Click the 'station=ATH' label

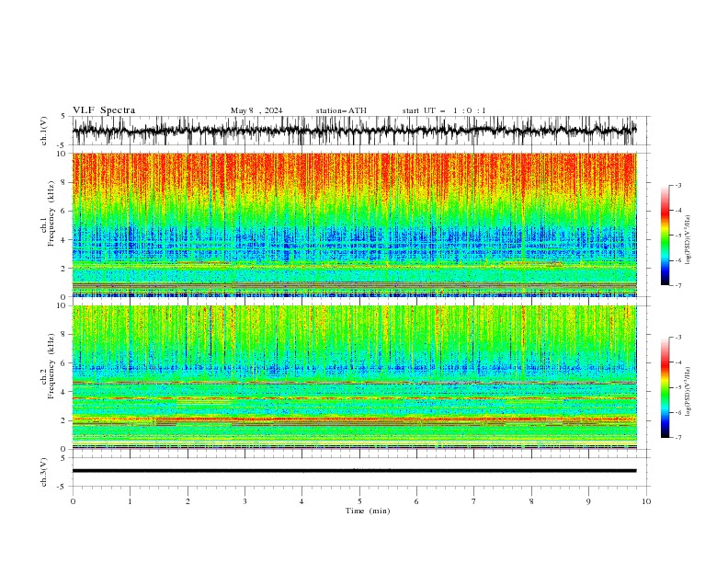tap(341, 110)
